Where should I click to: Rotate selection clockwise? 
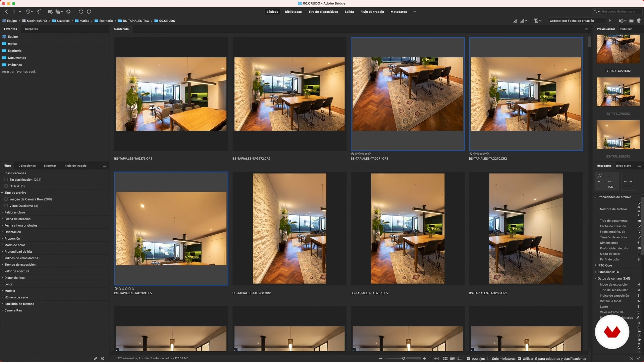89,12
